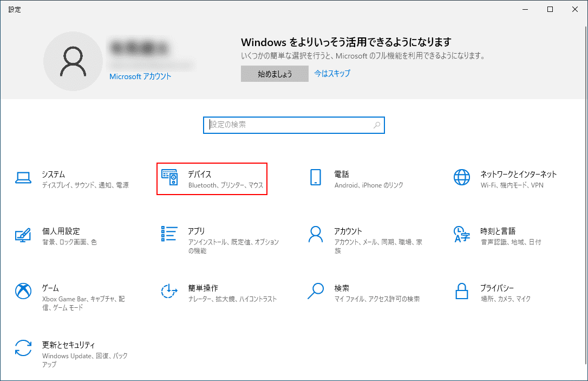Click the magnifier inside the search box
The image size is (588, 381).
(377, 125)
